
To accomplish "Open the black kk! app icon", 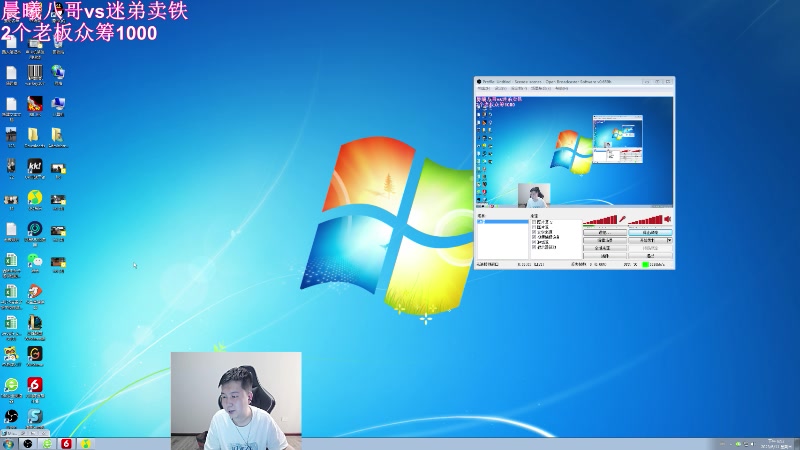I will pyautogui.click(x=35, y=167).
